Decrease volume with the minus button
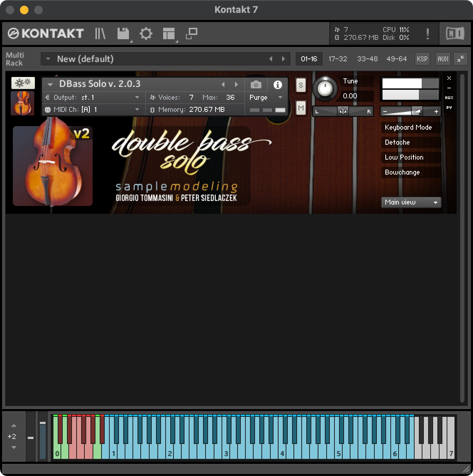The height and width of the screenshot is (476, 473). 385,112
